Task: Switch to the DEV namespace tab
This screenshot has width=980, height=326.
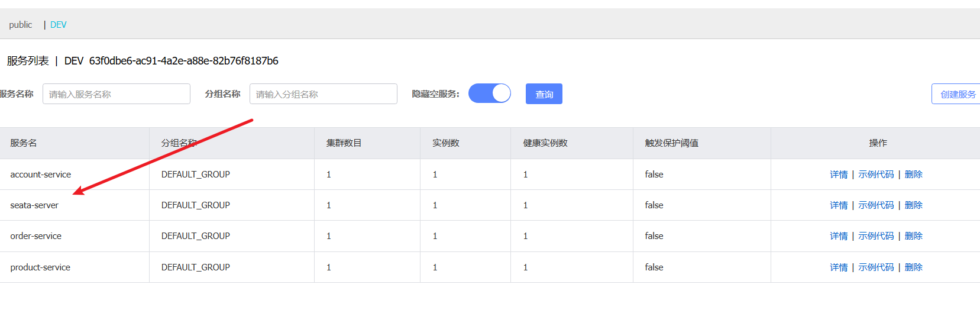Action: pos(59,25)
